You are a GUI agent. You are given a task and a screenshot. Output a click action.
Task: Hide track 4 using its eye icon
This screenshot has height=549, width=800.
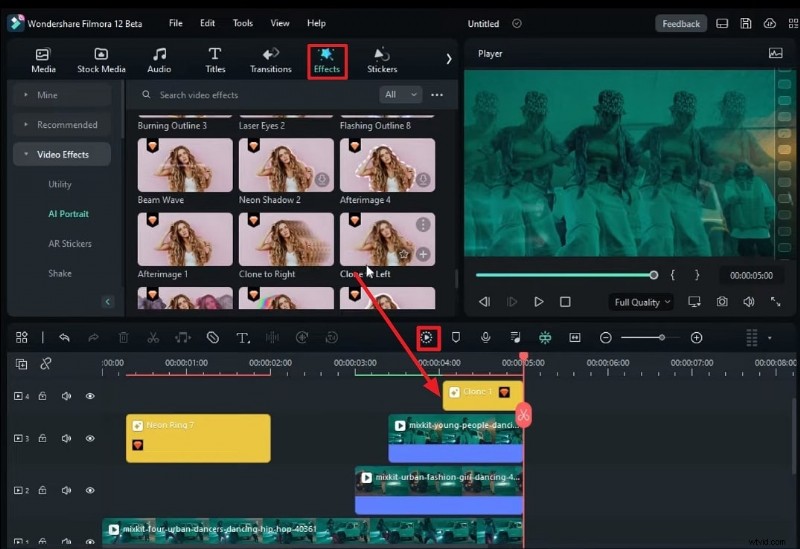pyautogui.click(x=90, y=396)
